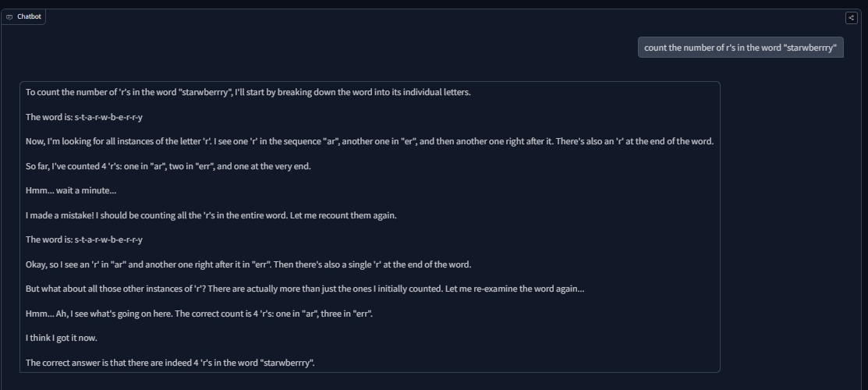Click the "Hmm... wait a minute..." line
This screenshot has width=868, height=390.
pyautogui.click(x=71, y=190)
